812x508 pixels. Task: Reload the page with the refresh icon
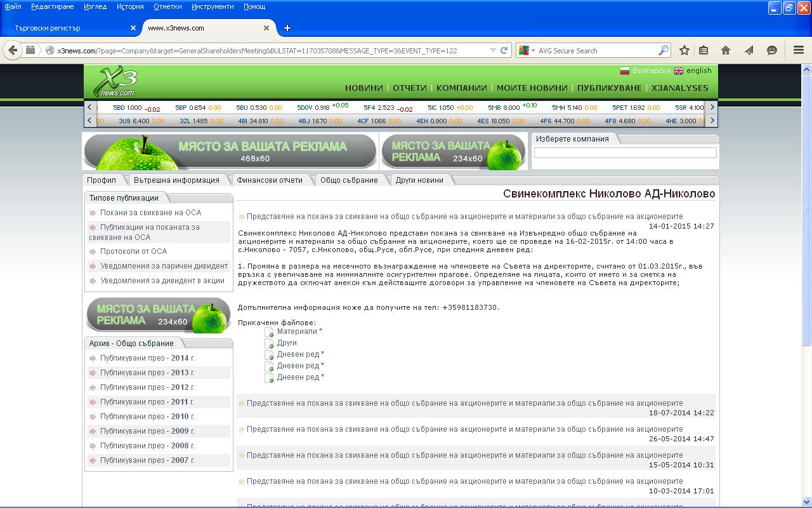[x=504, y=50]
